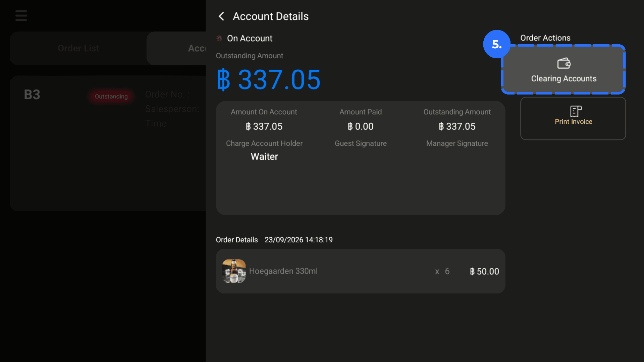This screenshot has height=362, width=644.
Task: Select the dimmed Acc tab
Action: (176, 48)
